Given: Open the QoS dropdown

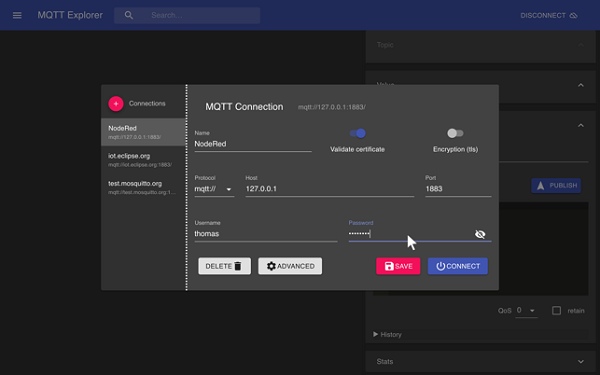Looking at the screenshot, I should pyautogui.click(x=526, y=310).
